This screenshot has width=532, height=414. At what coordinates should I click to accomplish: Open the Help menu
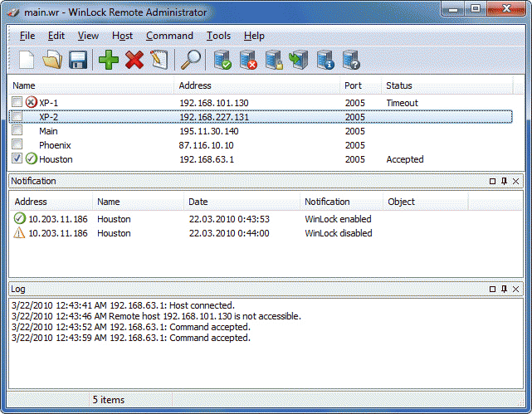[254, 36]
